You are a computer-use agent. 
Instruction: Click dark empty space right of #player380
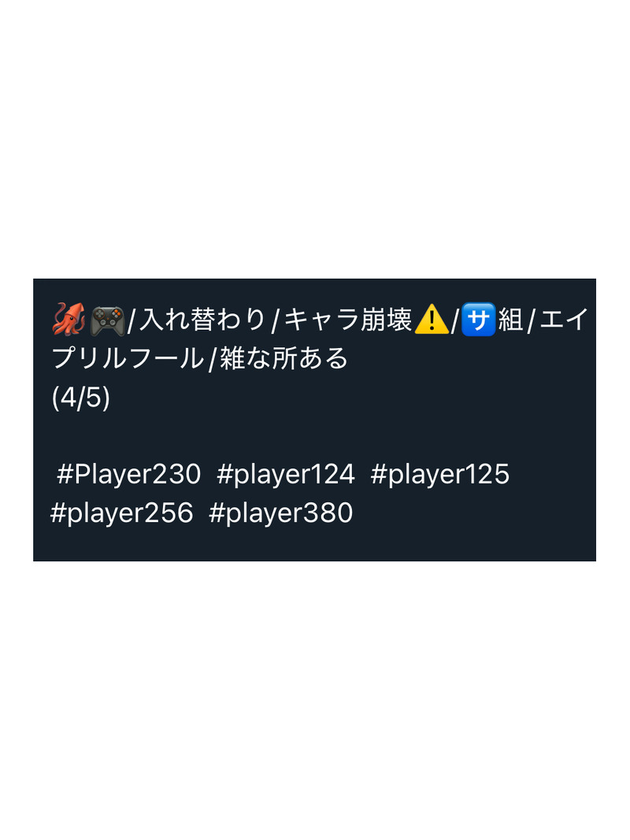(x=472, y=513)
